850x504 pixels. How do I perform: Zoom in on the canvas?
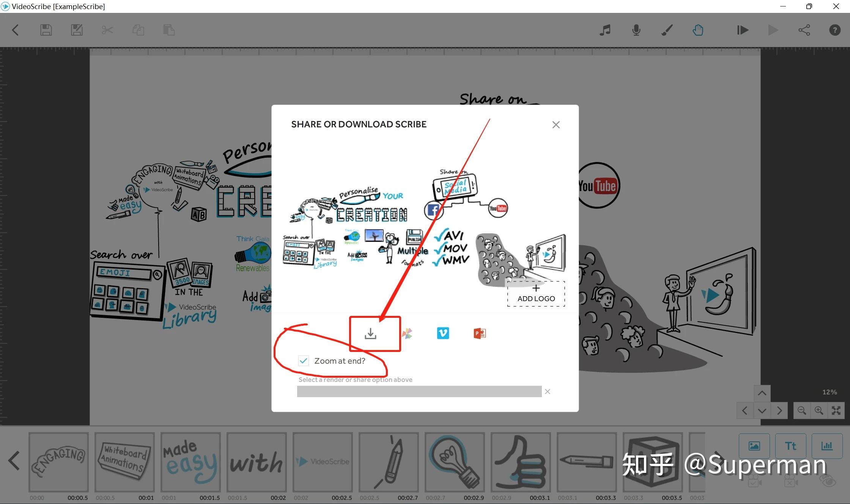(x=819, y=411)
